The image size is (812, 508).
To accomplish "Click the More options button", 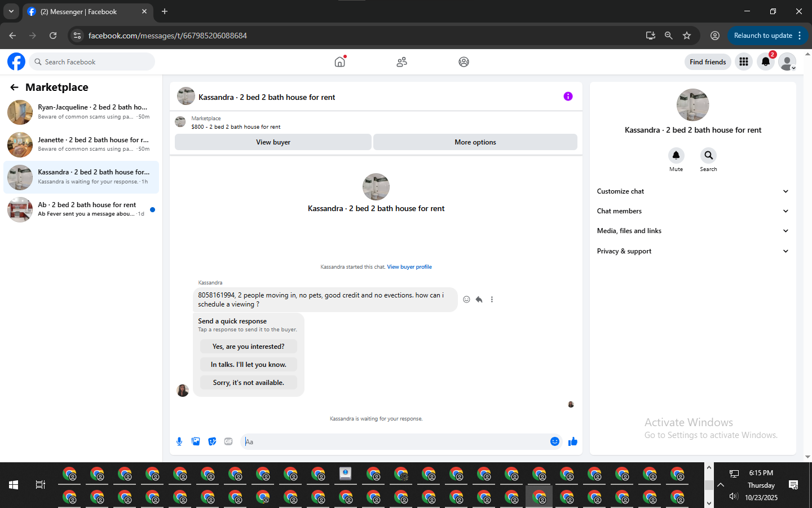I will tap(475, 142).
